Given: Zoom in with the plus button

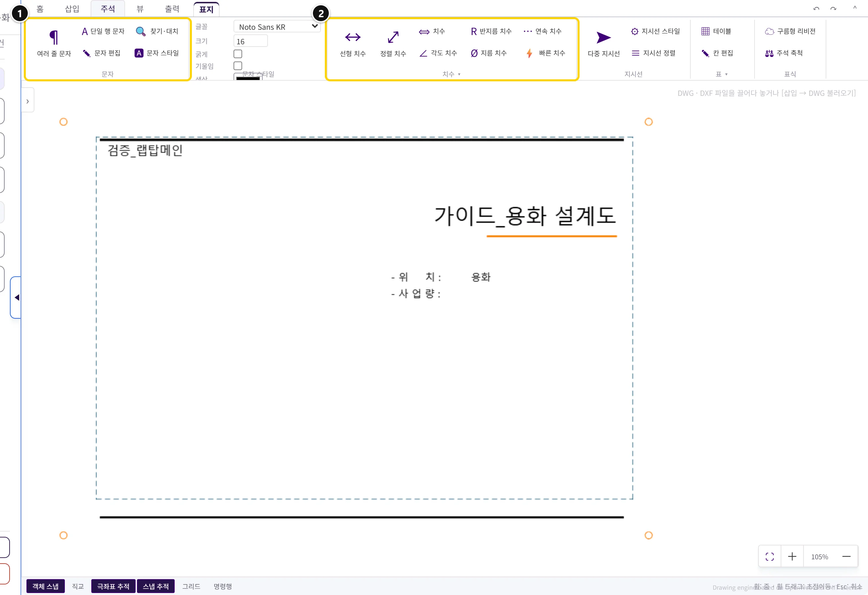Looking at the screenshot, I should pyautogui.click(x=792, y=557).
